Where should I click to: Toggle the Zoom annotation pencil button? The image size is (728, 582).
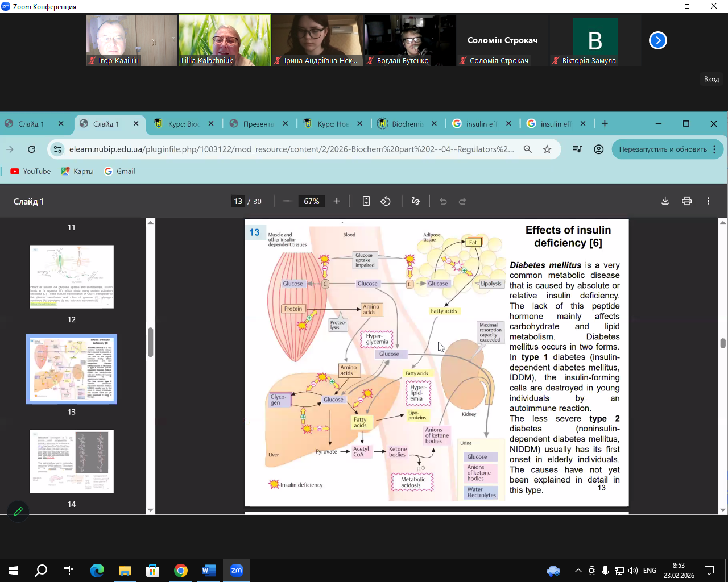click(x=18, y=512)
